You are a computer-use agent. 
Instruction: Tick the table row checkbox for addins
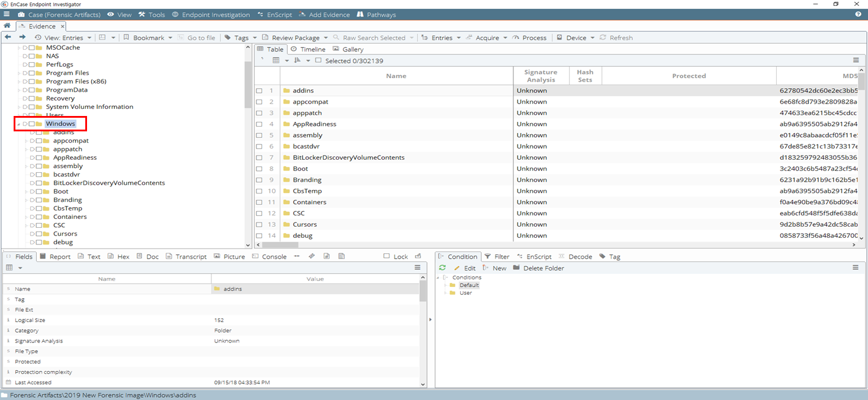click(x=259, y=91)
